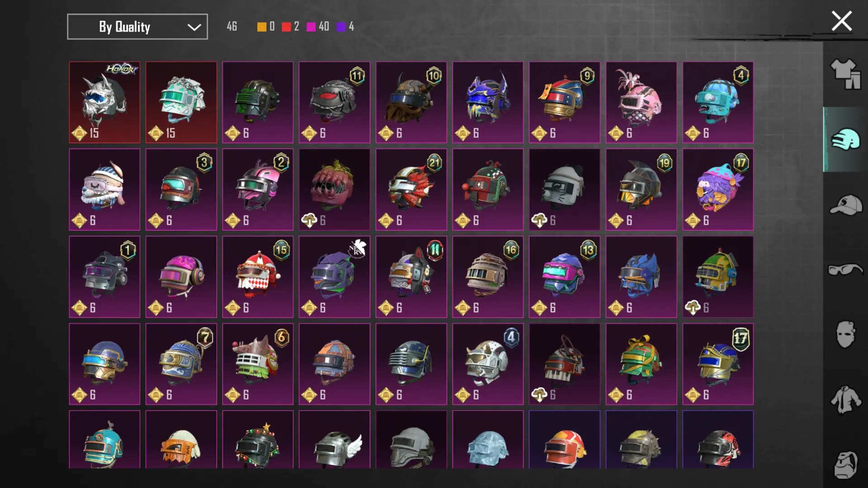Select the silver winged helmet

click(334, 439)
